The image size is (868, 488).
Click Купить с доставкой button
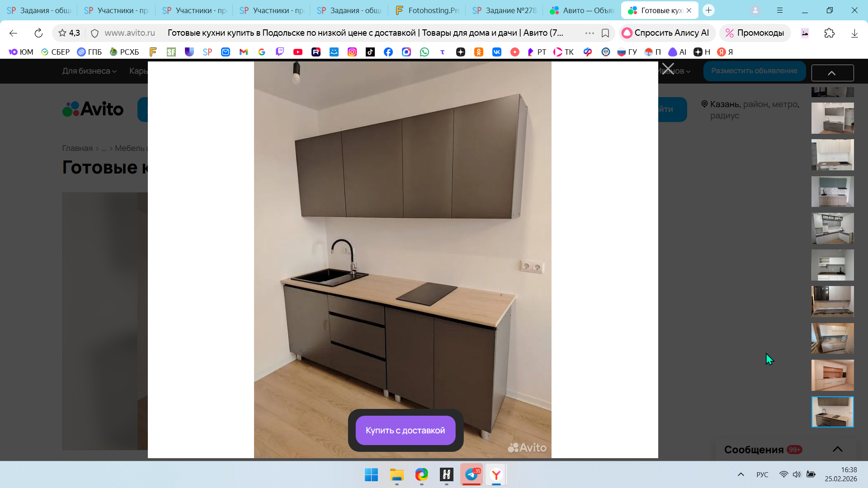coord(405,430)
